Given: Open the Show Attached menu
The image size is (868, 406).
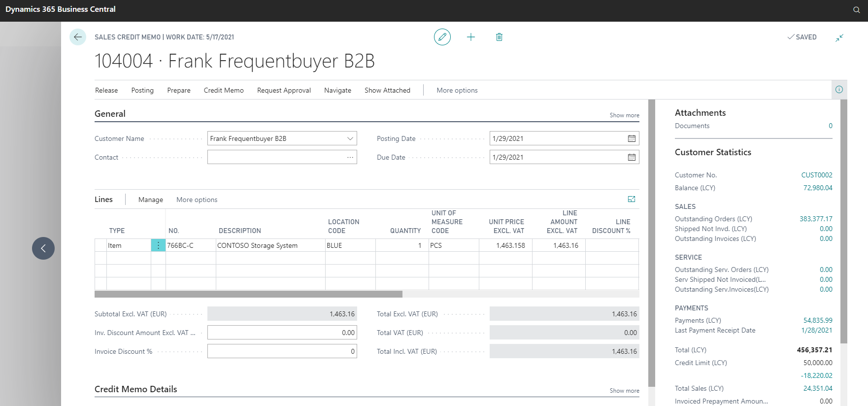Looking at the screenshot, I should (387, 90).
